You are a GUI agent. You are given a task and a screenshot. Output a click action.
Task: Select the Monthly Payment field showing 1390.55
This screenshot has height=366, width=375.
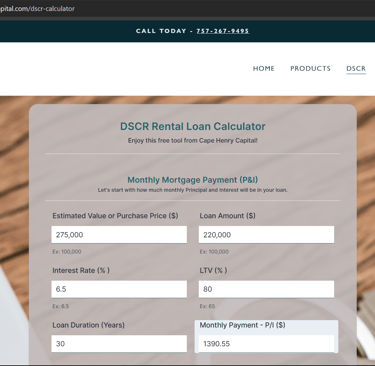(266, 344)
